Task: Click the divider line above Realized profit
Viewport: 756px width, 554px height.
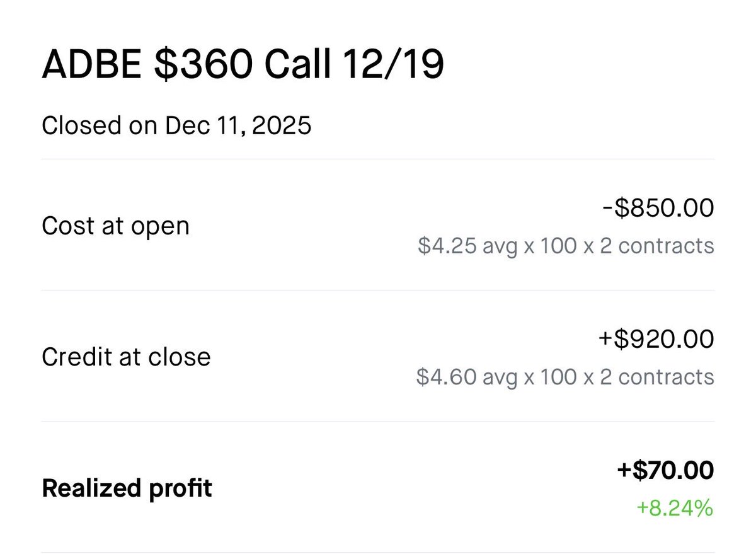Action: 378,422
